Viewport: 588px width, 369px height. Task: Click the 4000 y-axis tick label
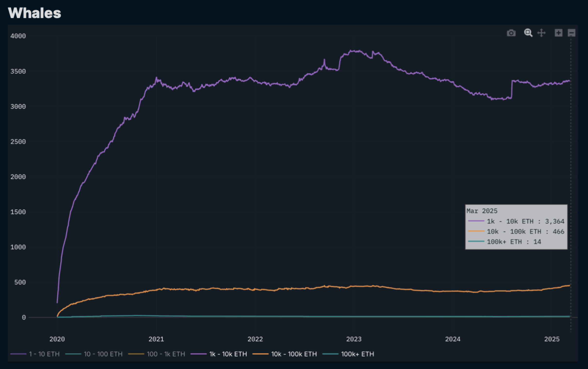[18, 36]
